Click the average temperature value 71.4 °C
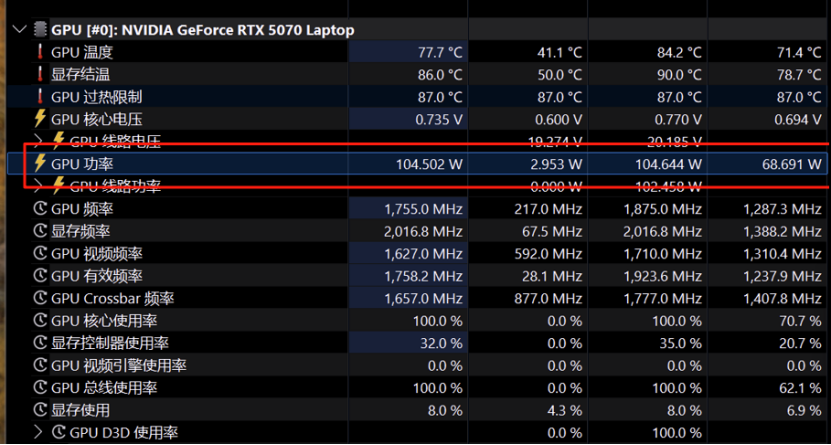This screenshot has height=445, width=831. point(799,52)
